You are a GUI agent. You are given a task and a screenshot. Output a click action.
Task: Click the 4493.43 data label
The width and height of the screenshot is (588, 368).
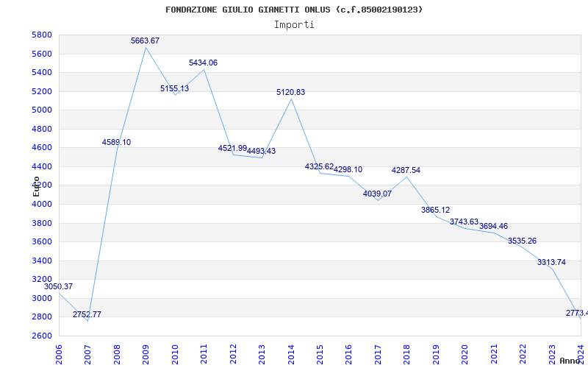coord(262,151)
